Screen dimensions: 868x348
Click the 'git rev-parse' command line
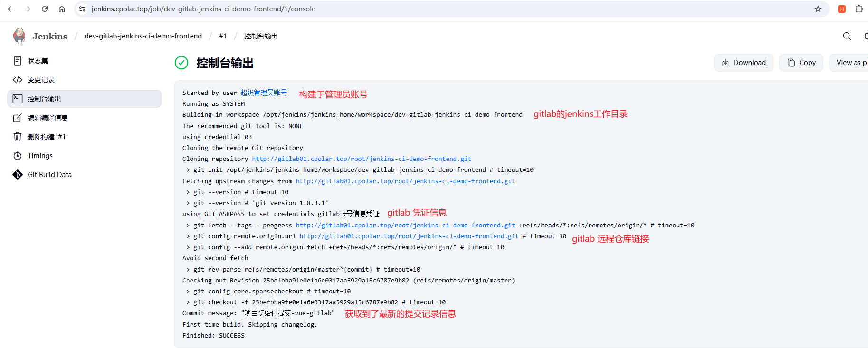303,270
